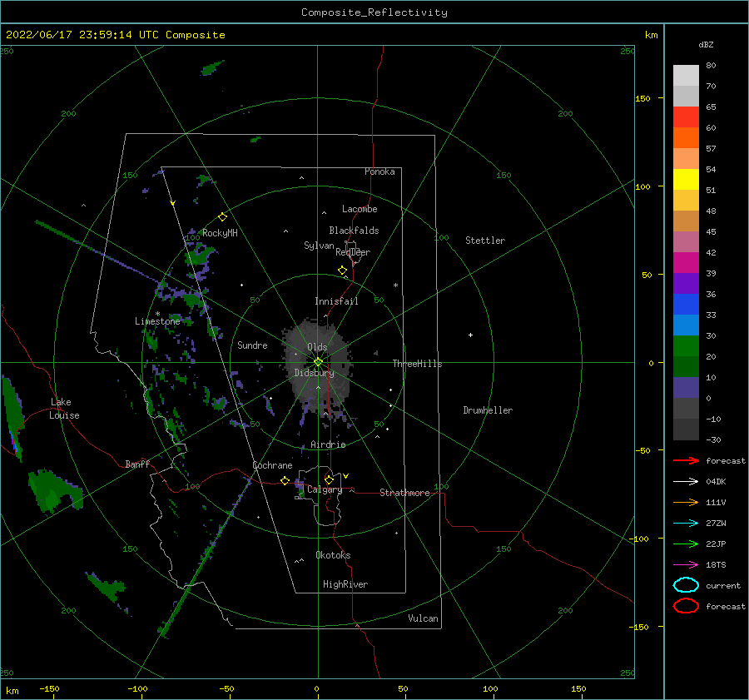Click the Calgary label
This screenshot has width=749, height=700.
tap(325, 489)
